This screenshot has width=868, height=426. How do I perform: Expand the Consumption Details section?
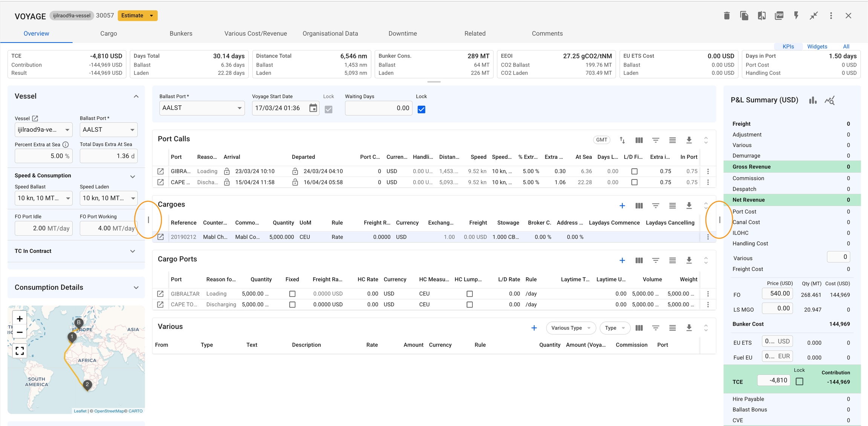(x=136, y=288)
